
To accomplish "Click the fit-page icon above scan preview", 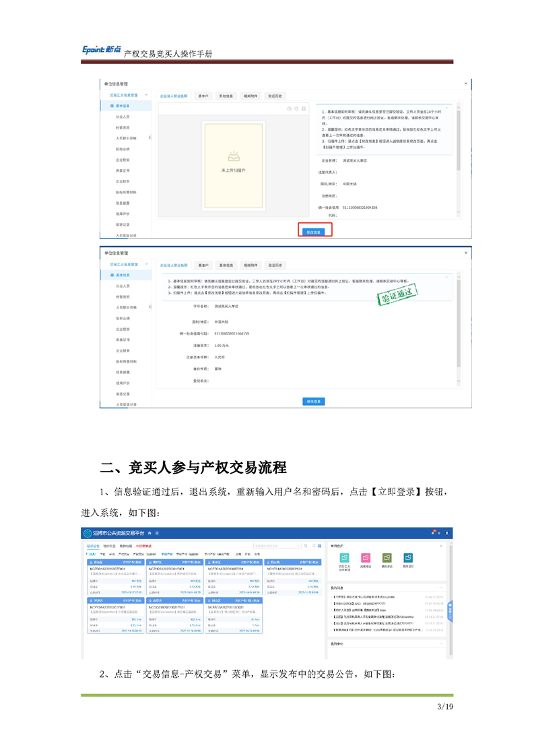I will coord(304,108).
